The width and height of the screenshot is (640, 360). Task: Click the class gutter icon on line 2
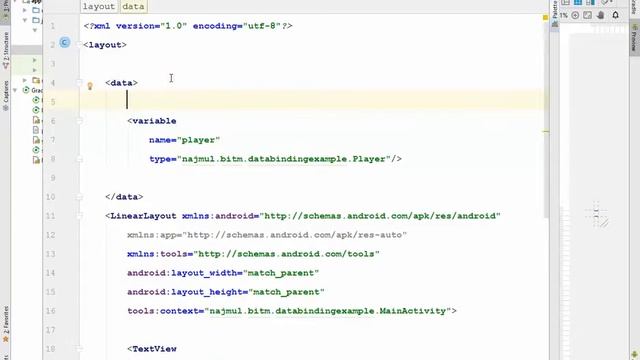64,42
